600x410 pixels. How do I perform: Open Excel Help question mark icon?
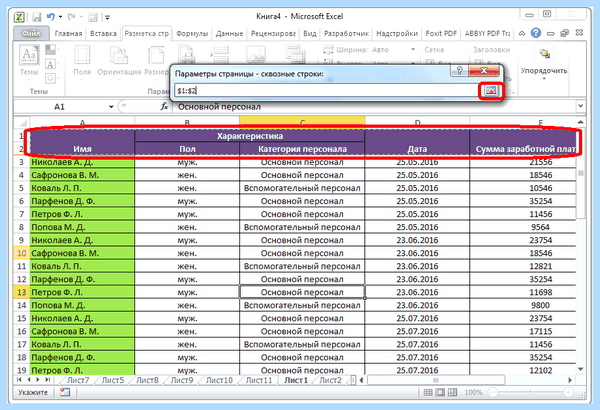pyautogui.click(x=536, y=33)
